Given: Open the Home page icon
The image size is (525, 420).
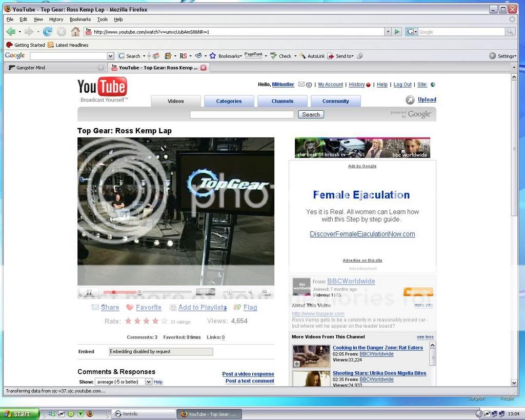Looking at the screenshot, I should tap(75, 32).
